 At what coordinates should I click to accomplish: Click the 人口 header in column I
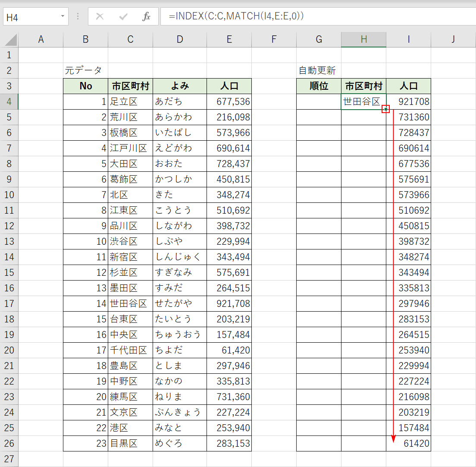[x=409, y=86]
